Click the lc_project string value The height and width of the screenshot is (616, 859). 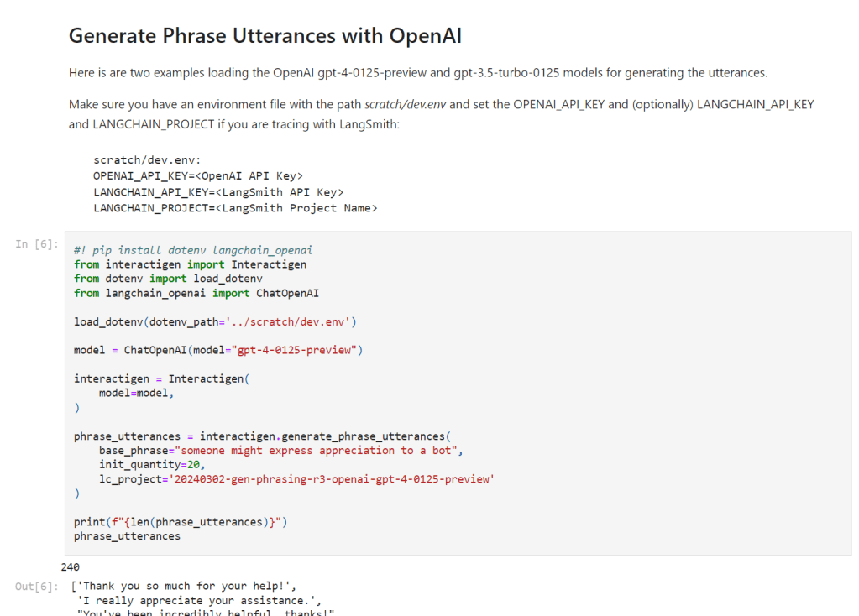click(332, 479)
